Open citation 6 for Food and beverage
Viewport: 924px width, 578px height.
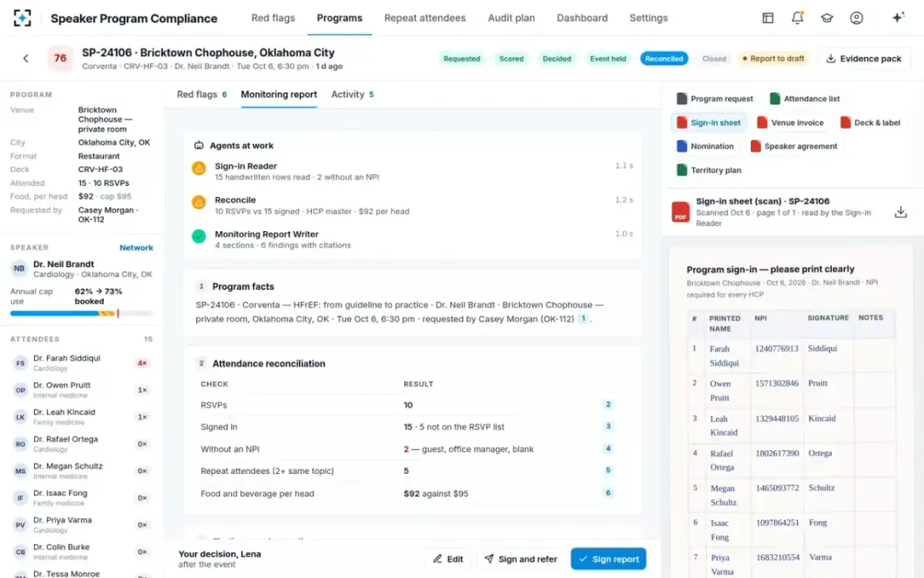(x=608, y=493)
